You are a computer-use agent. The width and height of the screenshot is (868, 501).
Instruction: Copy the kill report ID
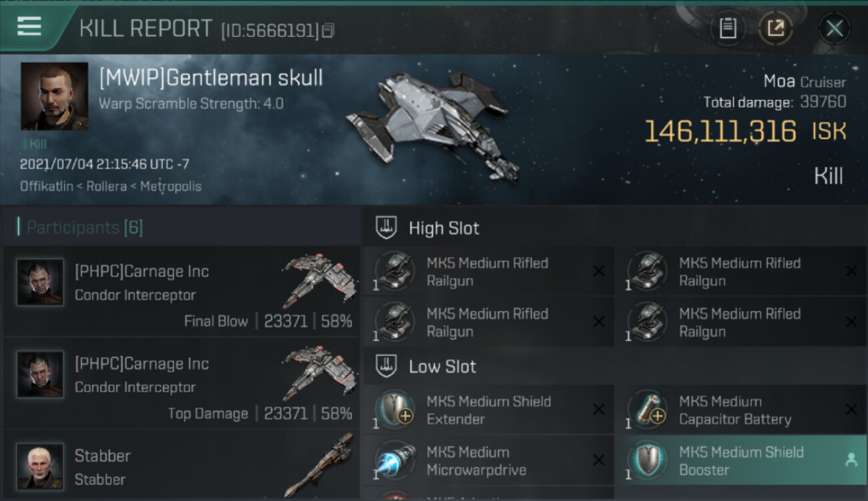328,31
